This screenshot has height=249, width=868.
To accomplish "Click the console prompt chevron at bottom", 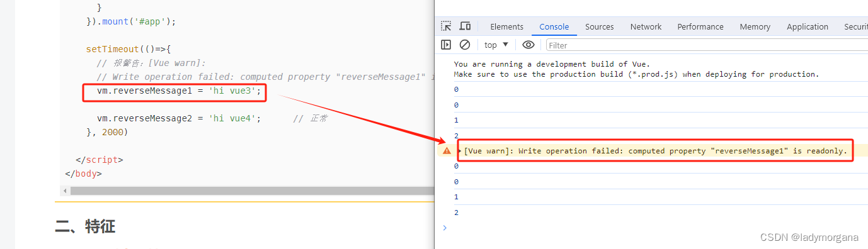I will click(445, 228).
